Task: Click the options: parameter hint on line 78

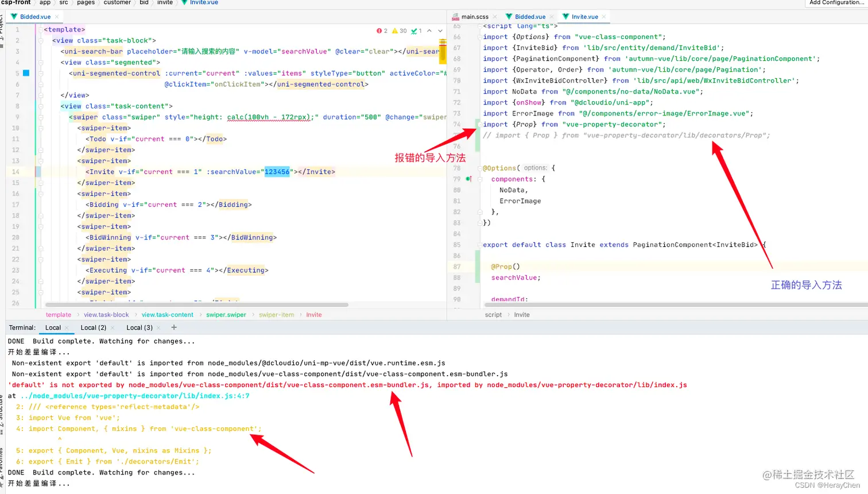Action: [535, 168]
